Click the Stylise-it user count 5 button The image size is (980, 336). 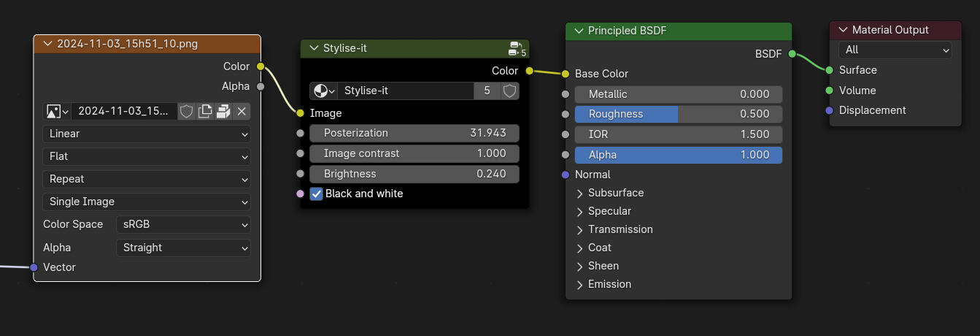[x=487, y=91]
